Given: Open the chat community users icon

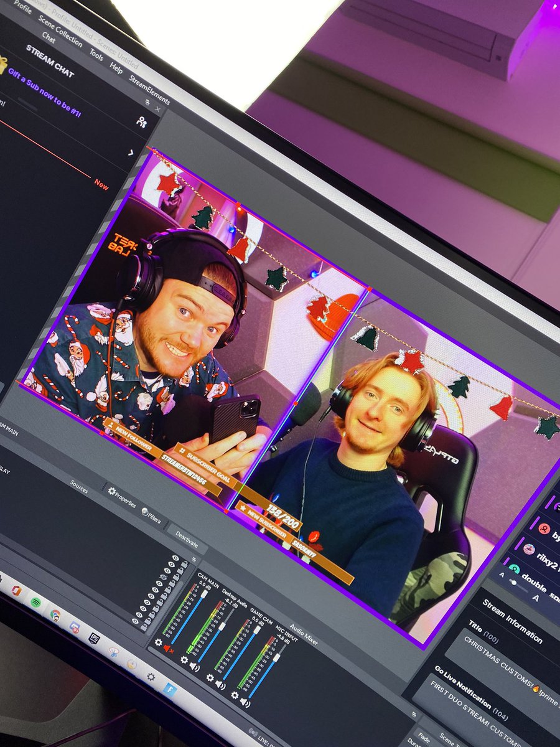Looking at the screenshot, I should tap(142, 122).
